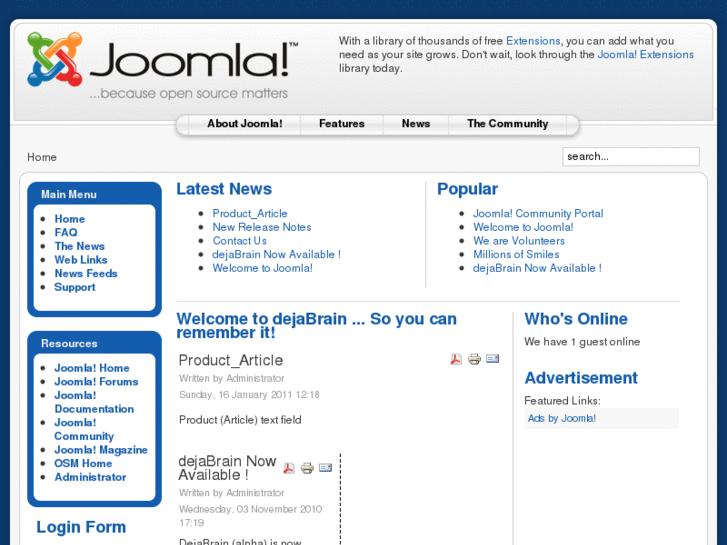Click email icon for dejaBrain Now Available article
The height and width of the screenshot is (545, 727).
325,468
